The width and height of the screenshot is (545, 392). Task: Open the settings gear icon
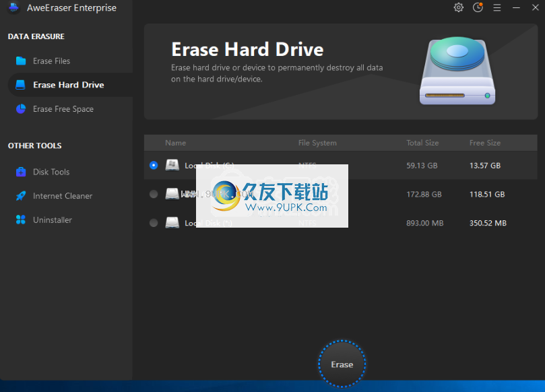[x=459, y=7]
